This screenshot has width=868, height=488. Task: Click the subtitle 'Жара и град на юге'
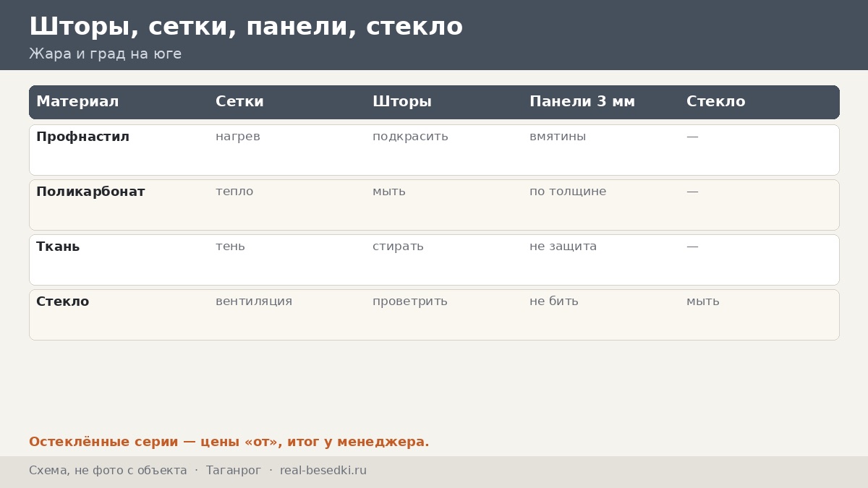click(x=105, y=54)
